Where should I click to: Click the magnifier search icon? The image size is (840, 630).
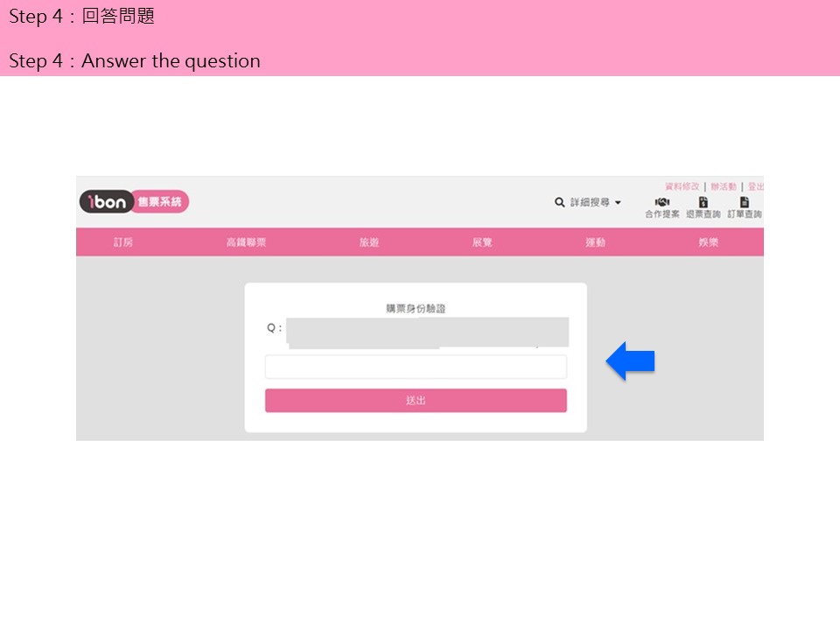(x=560, y=202)
